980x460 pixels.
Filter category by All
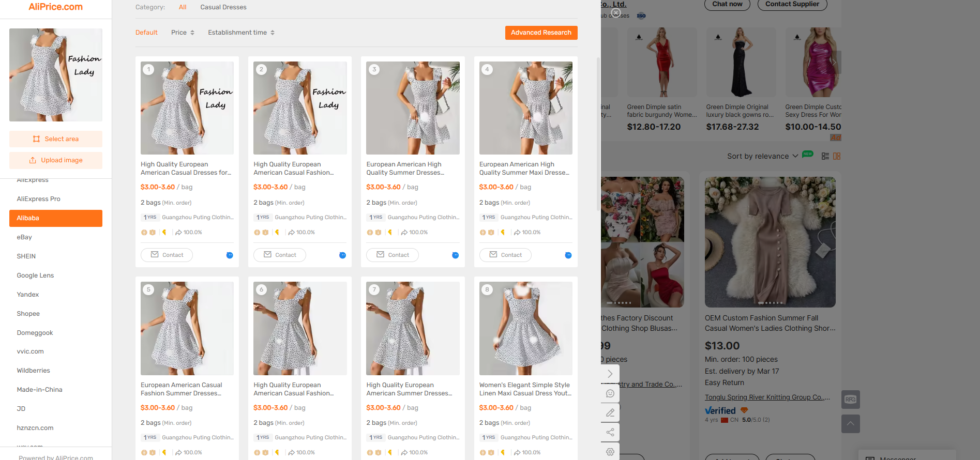tap(183, 7)
